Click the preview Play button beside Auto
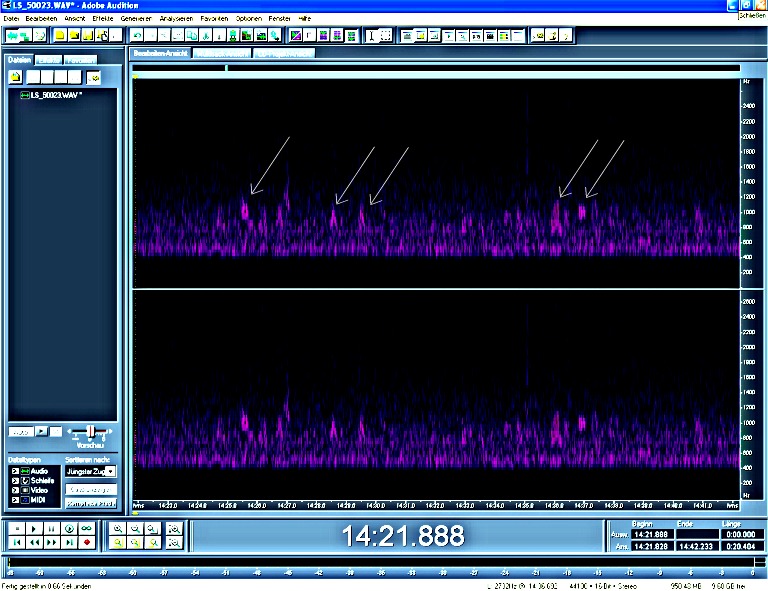 pos(42,431)
